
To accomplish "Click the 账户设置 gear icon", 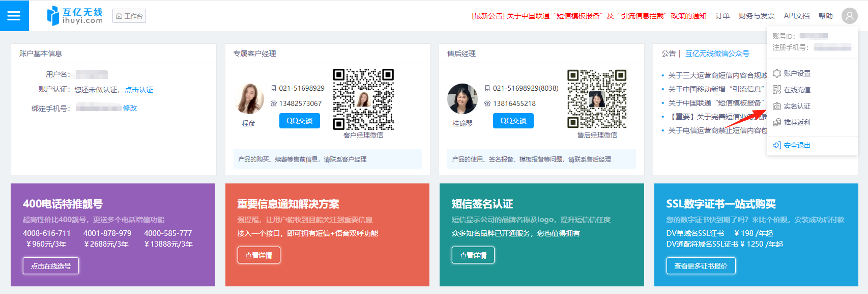I will click(776, 73).
